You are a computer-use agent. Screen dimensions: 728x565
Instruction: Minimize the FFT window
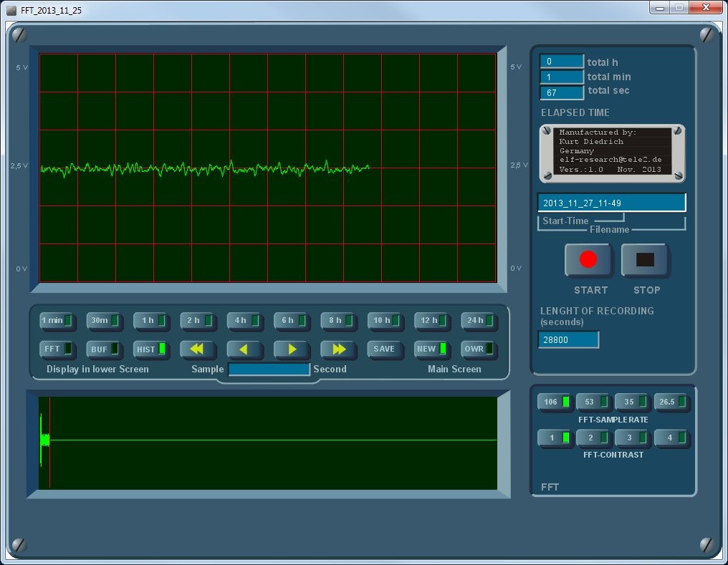660,8
